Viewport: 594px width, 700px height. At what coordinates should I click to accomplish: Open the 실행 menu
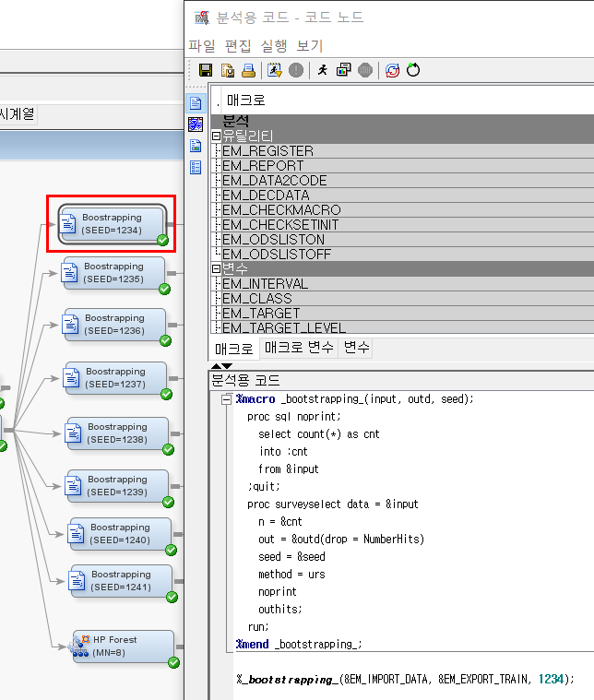[274, 45]
